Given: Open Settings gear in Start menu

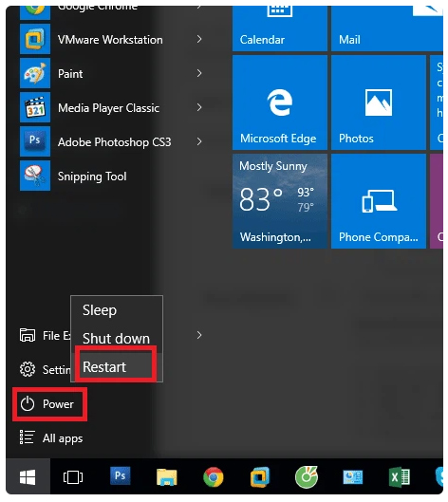Looking at the screenshot, I should 28,369.
